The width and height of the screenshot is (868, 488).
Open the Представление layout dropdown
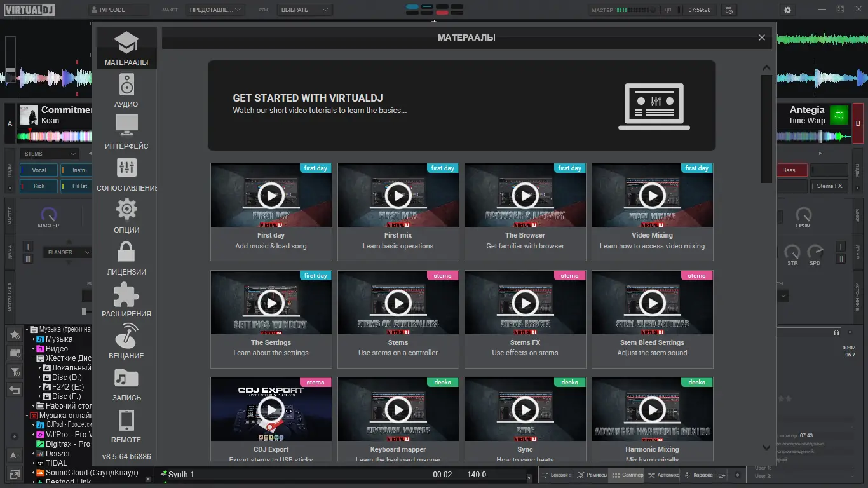(x=215, y=10)
